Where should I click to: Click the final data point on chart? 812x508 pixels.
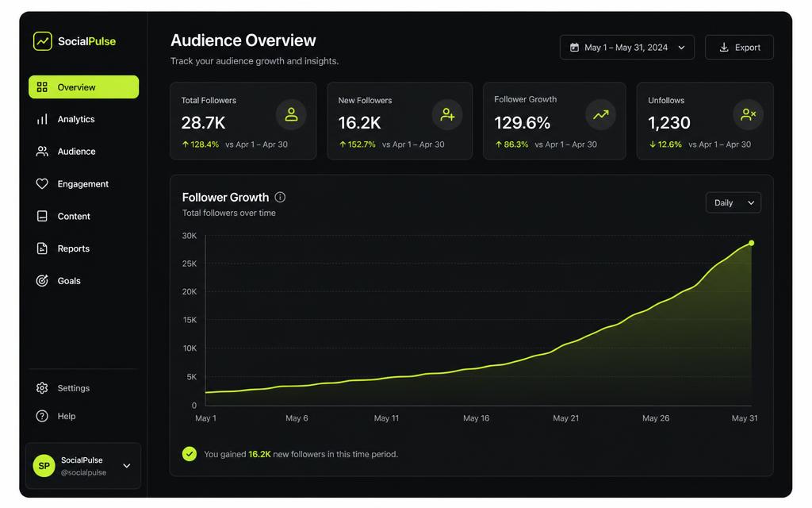(x=751, y=243)
